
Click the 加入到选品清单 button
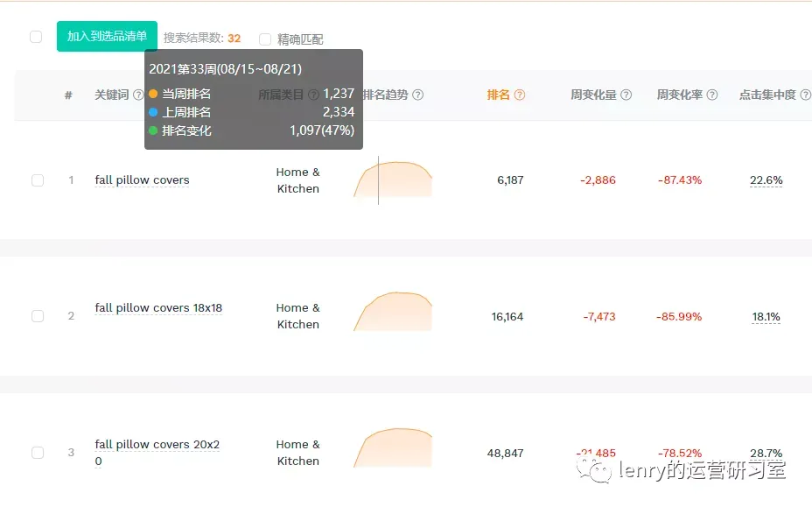[108, 36]
